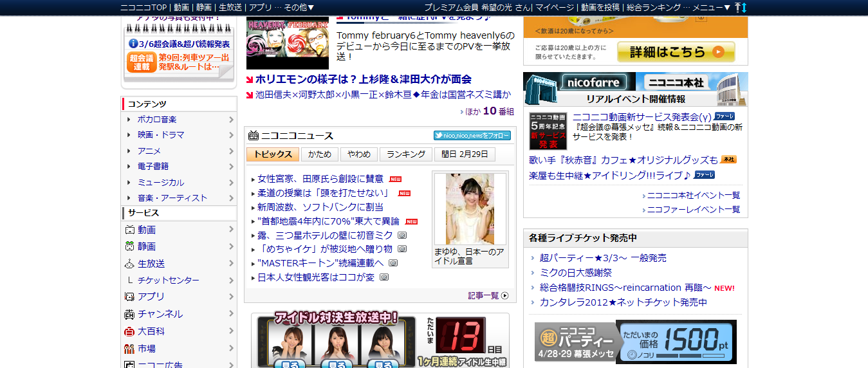The image size is (868, 368).
Task: Expand the ボカロ音楽 category chevron
Action: pyautogui.click(x=231, y=119)
